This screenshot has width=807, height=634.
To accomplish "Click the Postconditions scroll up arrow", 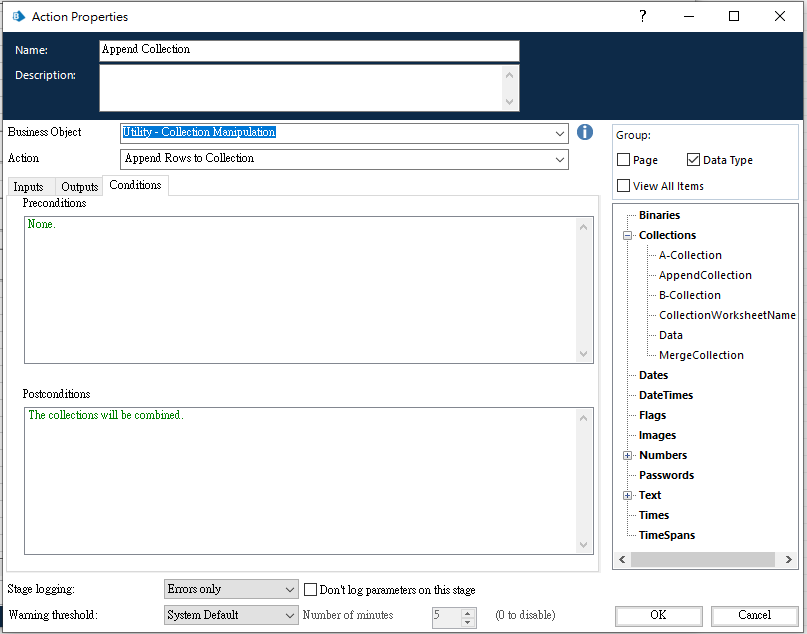I will pos(584,418).
